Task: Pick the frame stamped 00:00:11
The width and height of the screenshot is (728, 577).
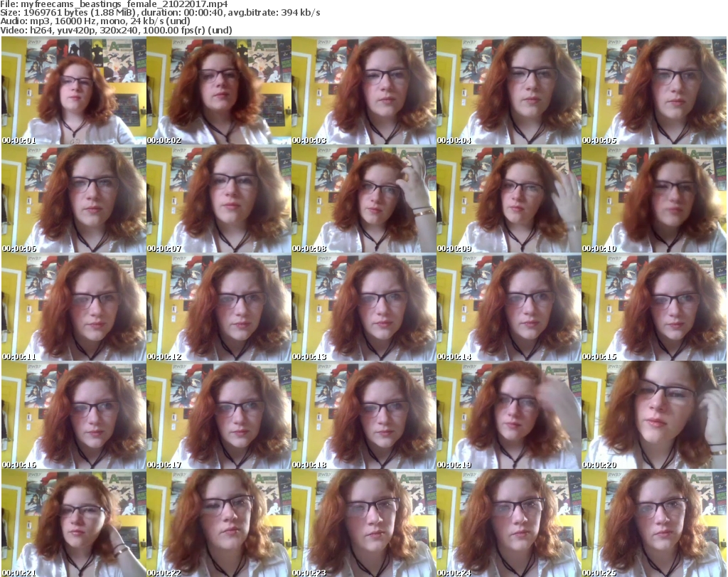Action: pos(74,307)
